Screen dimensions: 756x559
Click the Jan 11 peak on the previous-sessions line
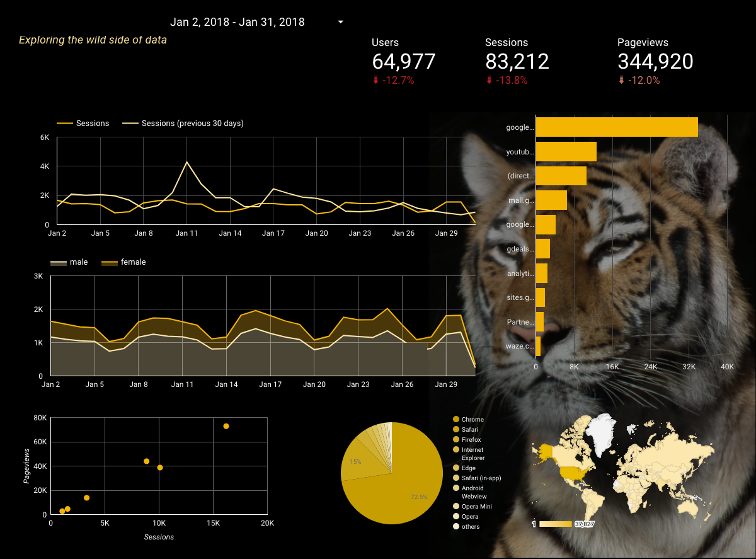187,162
